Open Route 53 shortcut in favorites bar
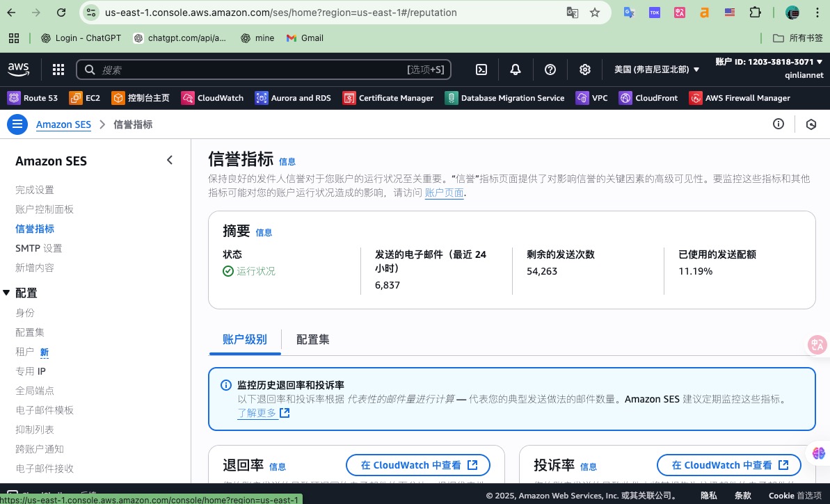 click(32, 98)
